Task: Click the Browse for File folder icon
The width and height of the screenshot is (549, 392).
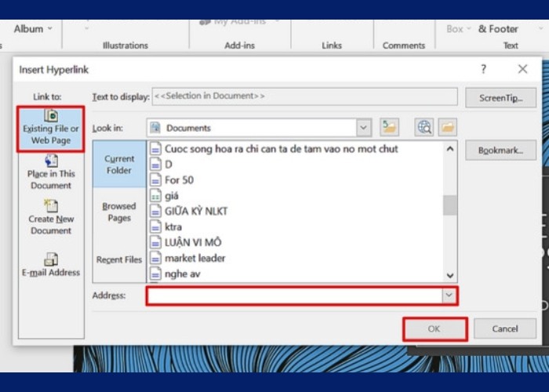Action: pos(448,127)
